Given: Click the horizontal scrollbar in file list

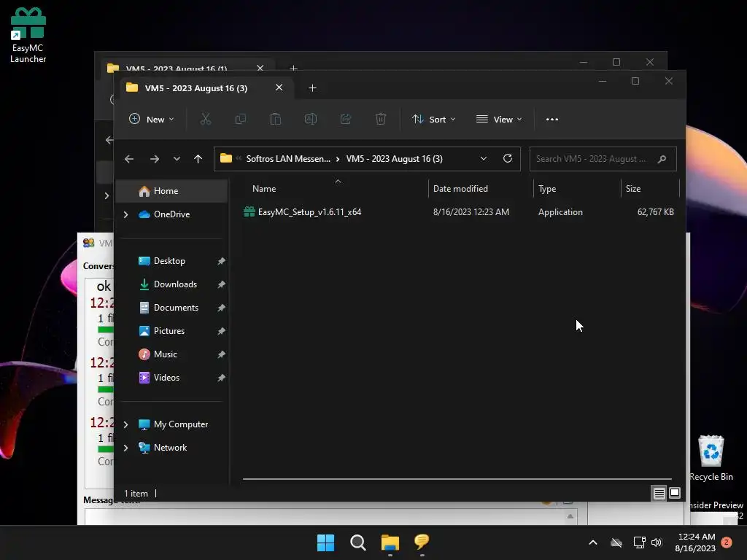Looking at the screenshot, I should (x=457, y=479).
